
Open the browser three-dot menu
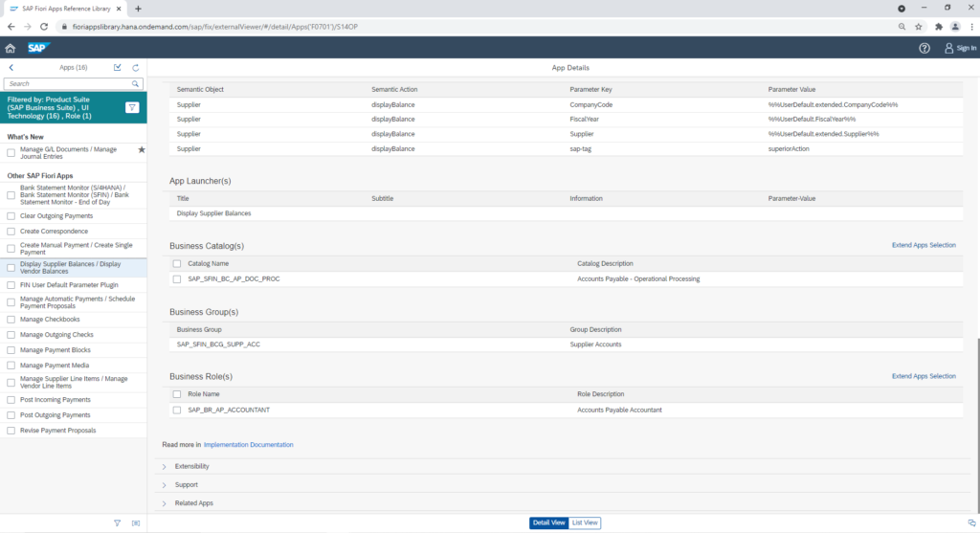coord(972,27)
